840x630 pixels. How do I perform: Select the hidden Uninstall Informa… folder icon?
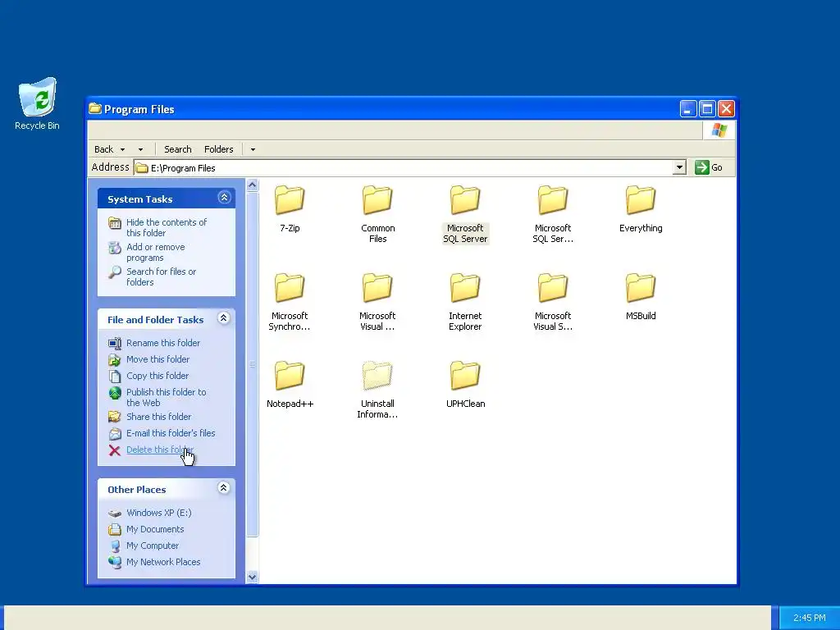377,376
